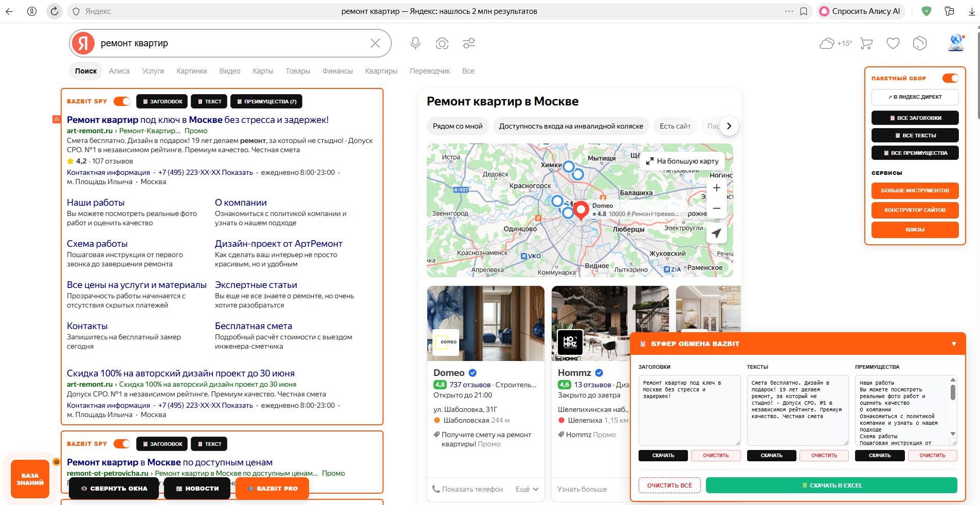Switch to the Видео tab

230,71
